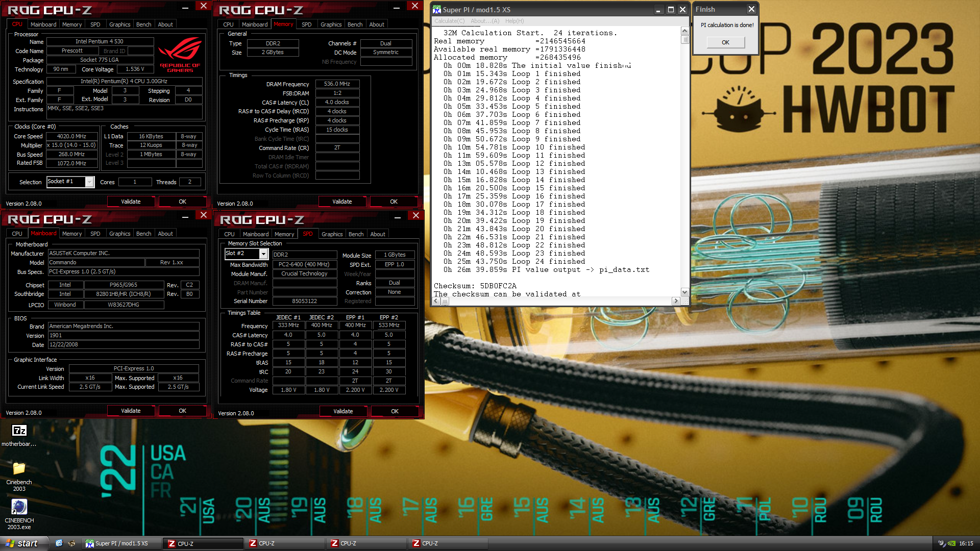Open the Socket #1 selection dropdown
Viewport: 980px width, 551px height.
(x=90, y=182)
